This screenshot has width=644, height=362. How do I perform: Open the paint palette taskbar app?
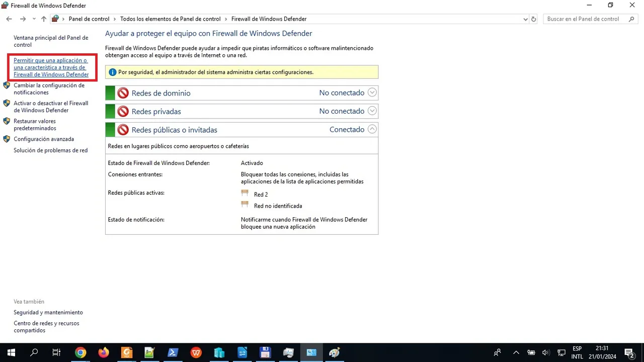(x=335, y=352)
